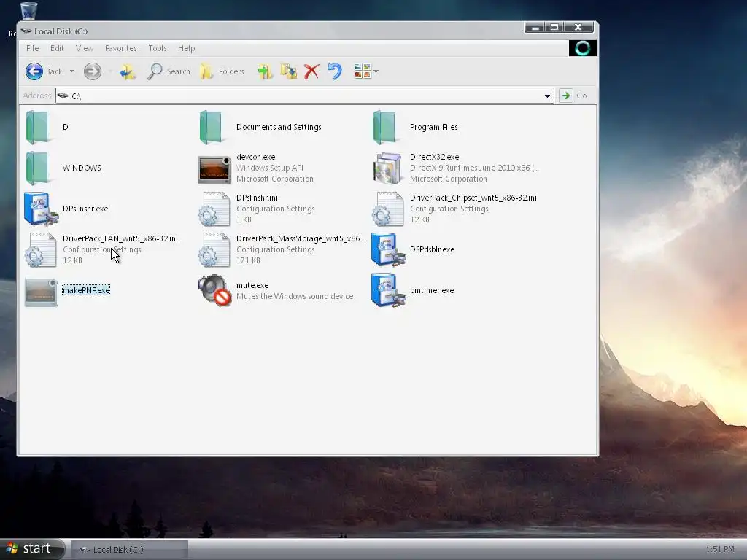
Task: Select the DriverPack_Chipset_wnt5_x86-32.ini icon
Action: (x=388, y=209)
